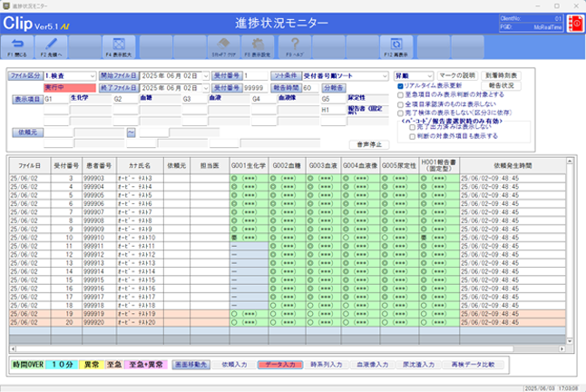Toggle the リアルタイム表示更新 checkbox
586x392 pixels.
coord(401,85)
